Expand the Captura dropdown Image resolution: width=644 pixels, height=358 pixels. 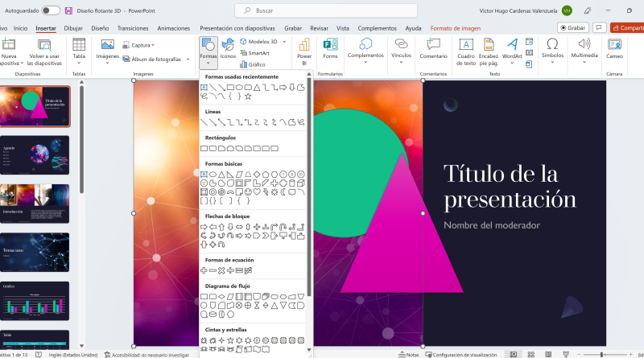[x=138, y=45]
